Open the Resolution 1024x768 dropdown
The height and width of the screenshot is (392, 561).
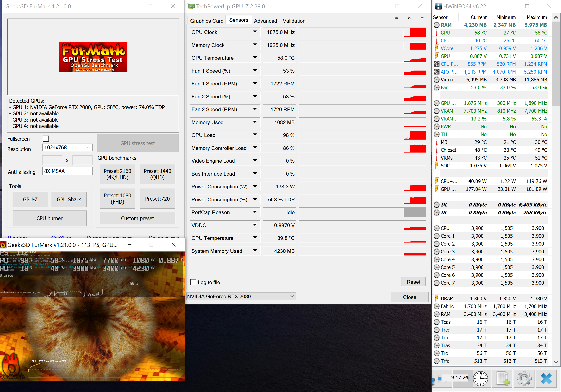coord(67,148)
